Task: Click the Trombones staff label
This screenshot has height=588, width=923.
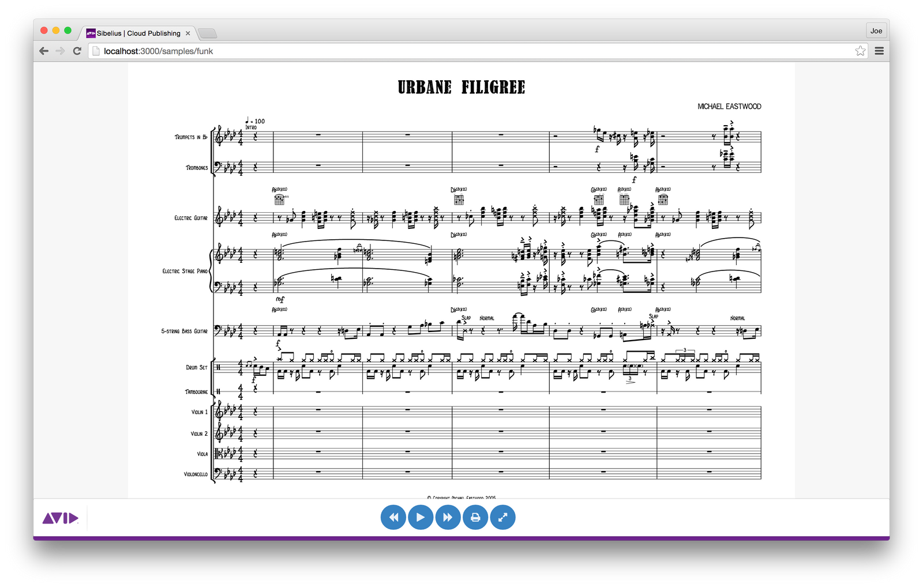Action: pyautogui.click(x=197, y=168)
